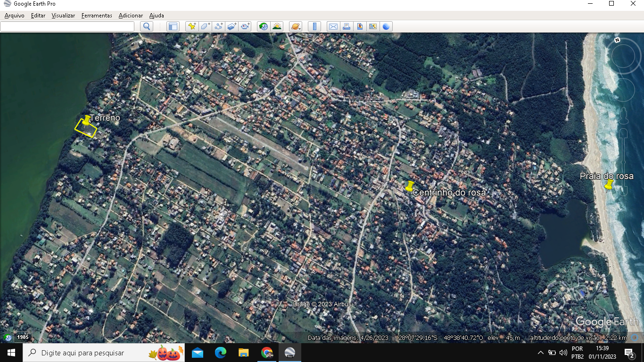Click the Praia do rosa pushpin
The image size is (644, 362).
pos(609,185)
